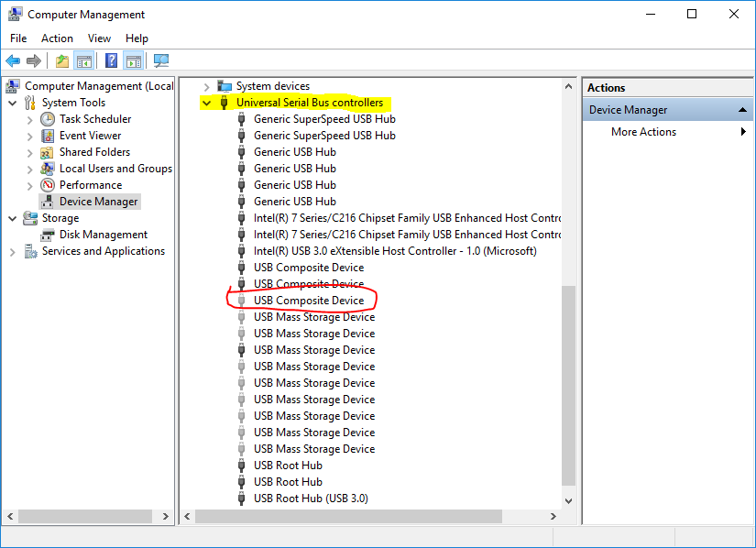Screen dimensions: 756x548
Task: Expand the Services and Applications node
Action: 13,251
